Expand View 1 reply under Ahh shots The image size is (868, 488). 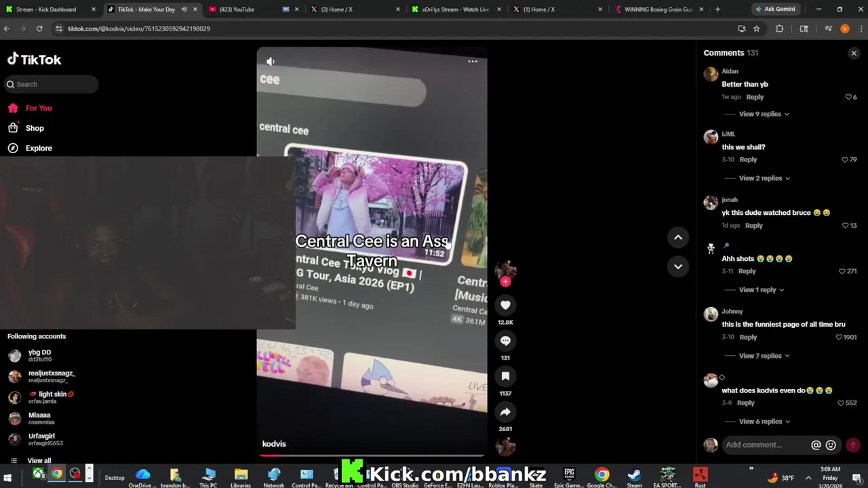[761, 290]
